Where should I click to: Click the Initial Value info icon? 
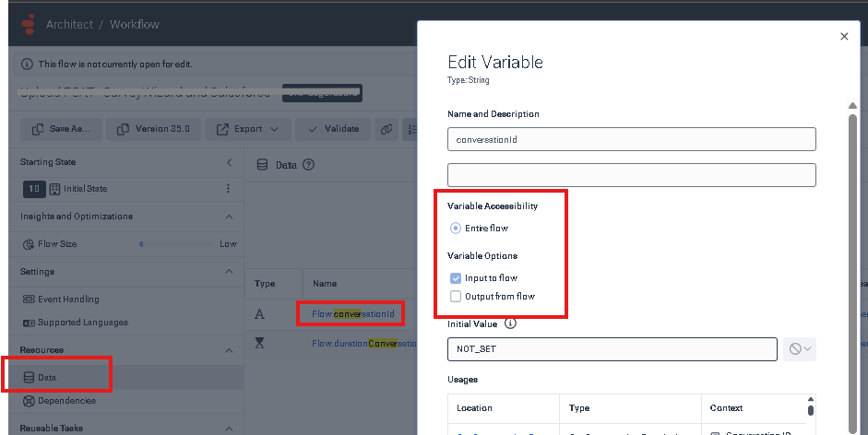pos(510,324)
